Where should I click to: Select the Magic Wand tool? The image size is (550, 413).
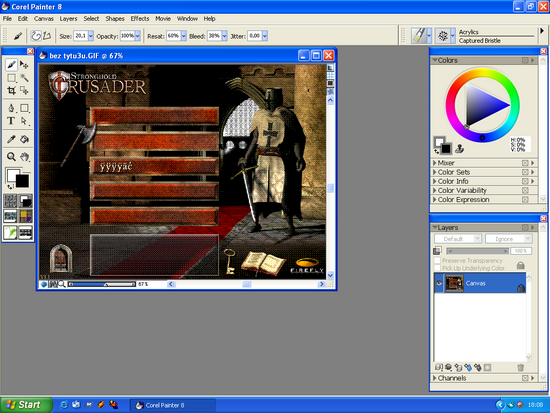[x=24, y=78]
